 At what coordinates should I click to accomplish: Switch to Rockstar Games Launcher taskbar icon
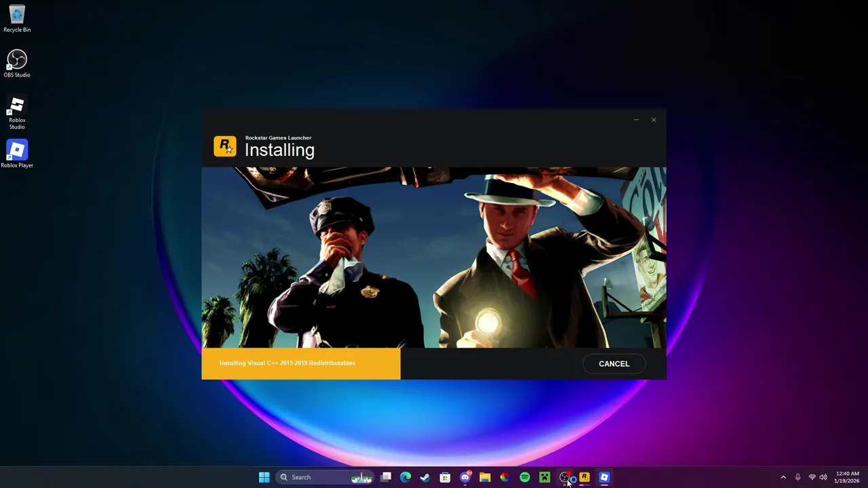(585, 477)
